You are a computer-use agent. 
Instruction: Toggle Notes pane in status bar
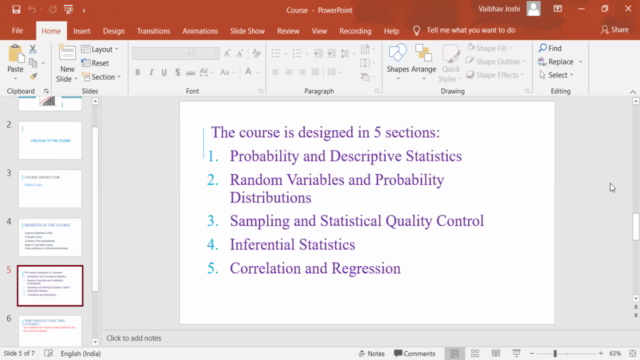click(371, 353)
